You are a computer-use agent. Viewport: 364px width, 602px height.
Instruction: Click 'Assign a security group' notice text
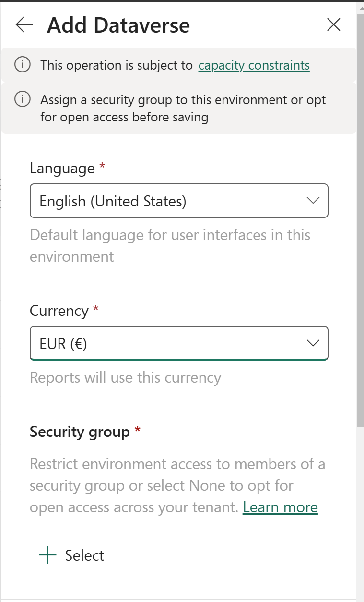[183, 108]
